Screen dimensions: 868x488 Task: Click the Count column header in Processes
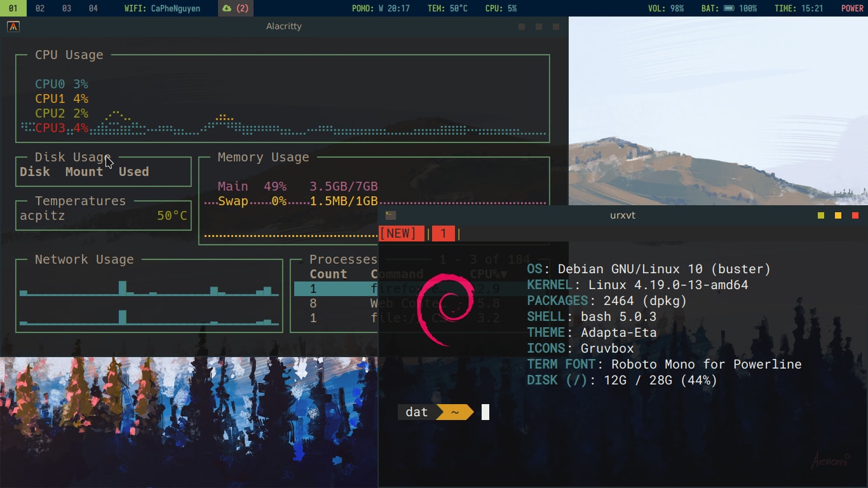[329, 274]
